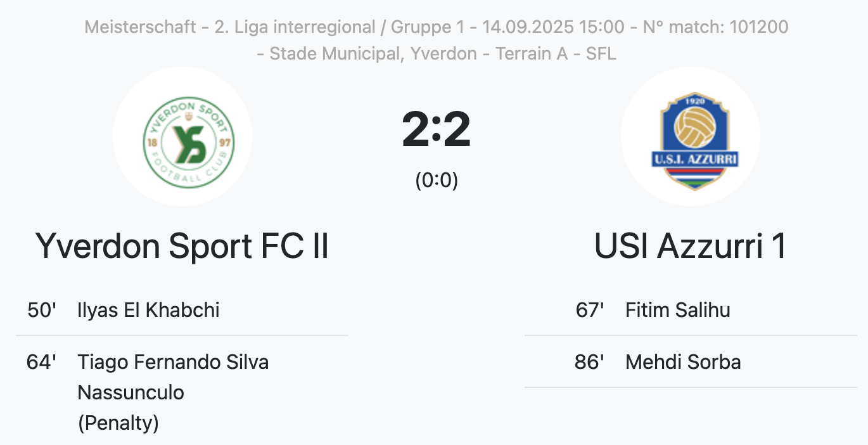Open the USI Azzurri 1 team name
Image resolution: width=868 pixels, height=445 pixels.
pos(690,246)
